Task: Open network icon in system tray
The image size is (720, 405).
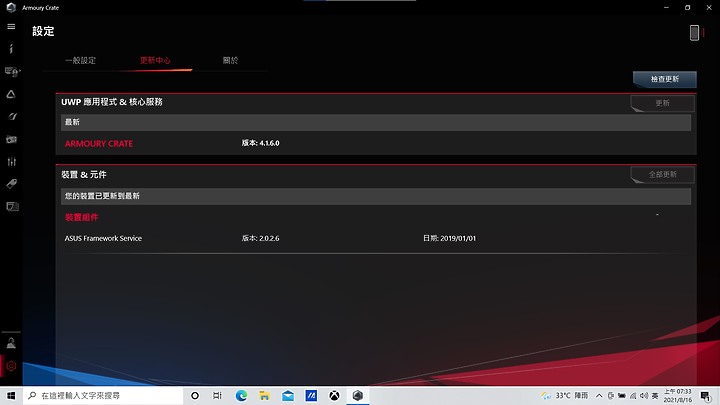Action: [x=633, y=395]
